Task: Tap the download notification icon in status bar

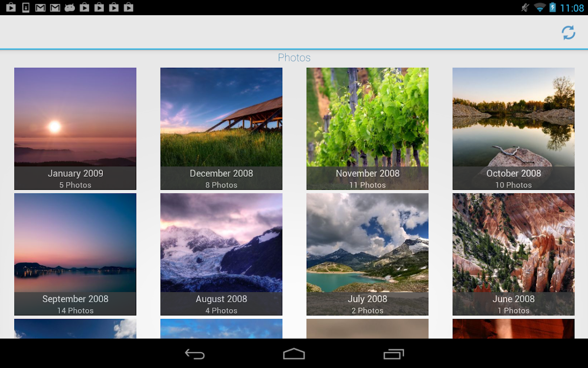Action: click(26, 7)
